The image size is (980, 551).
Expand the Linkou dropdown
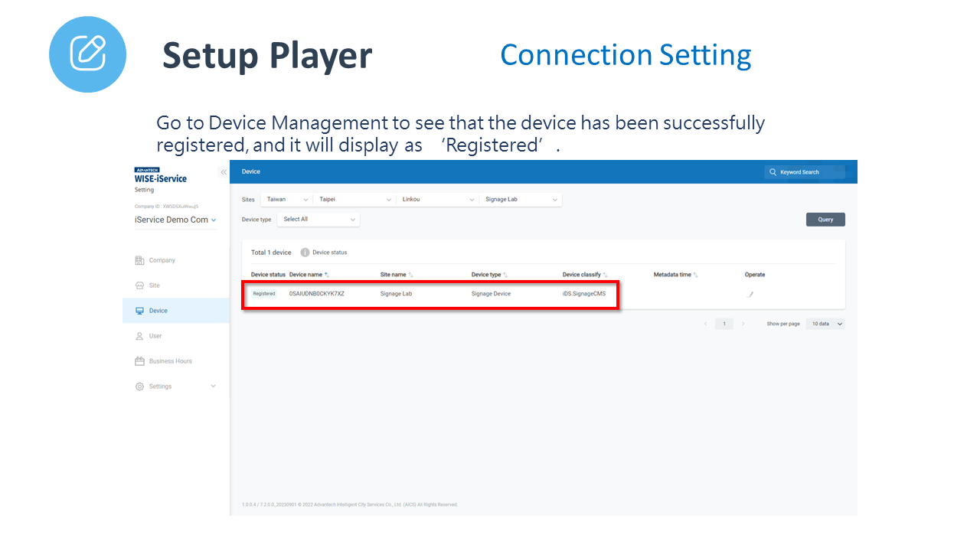coord(438,200)
